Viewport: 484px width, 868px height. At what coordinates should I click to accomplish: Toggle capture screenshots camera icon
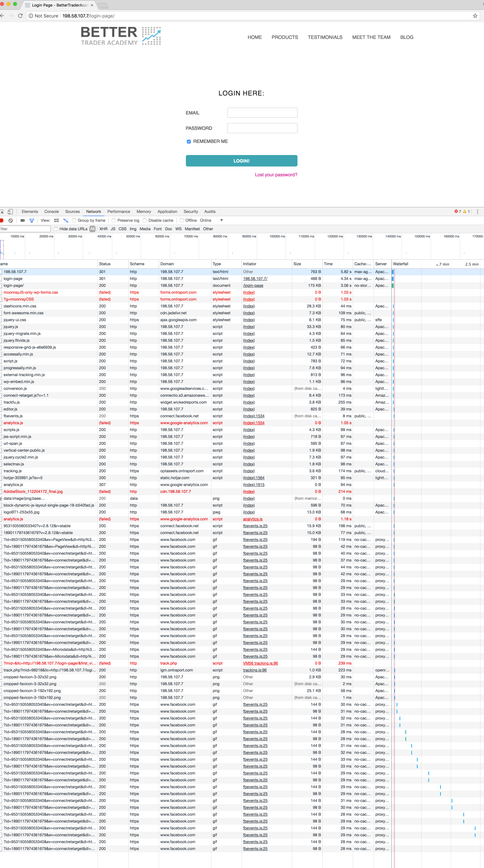click(x=23, y=220)
